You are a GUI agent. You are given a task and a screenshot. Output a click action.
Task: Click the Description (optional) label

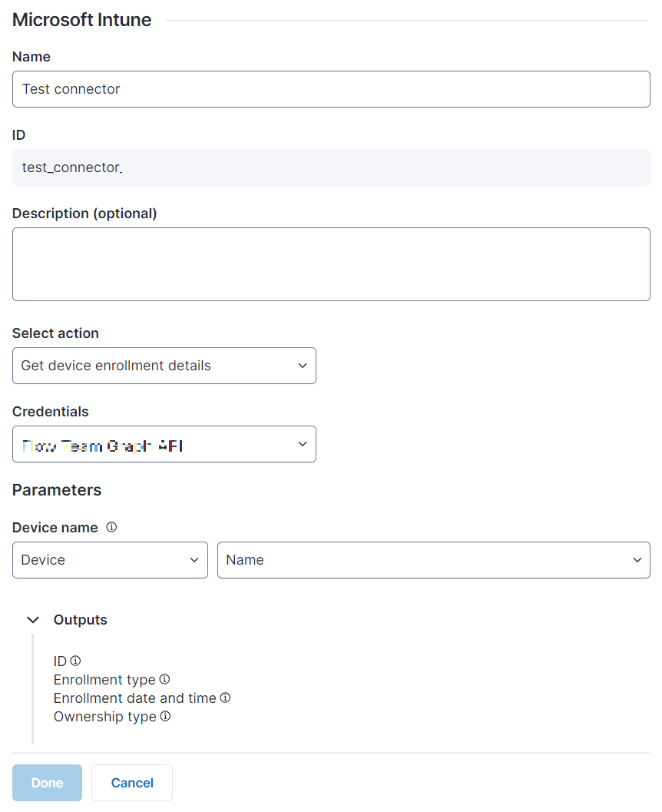[84, 214]
